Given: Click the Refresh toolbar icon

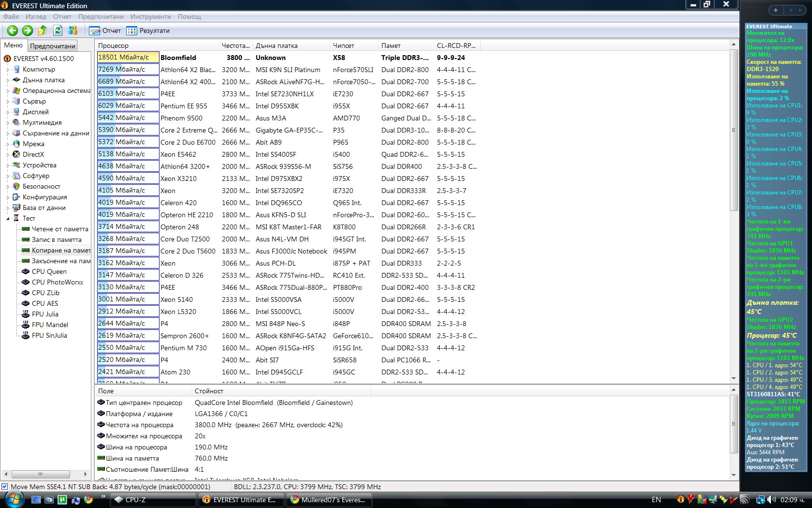Looking at the screenshot, I should tap(58, 30).
